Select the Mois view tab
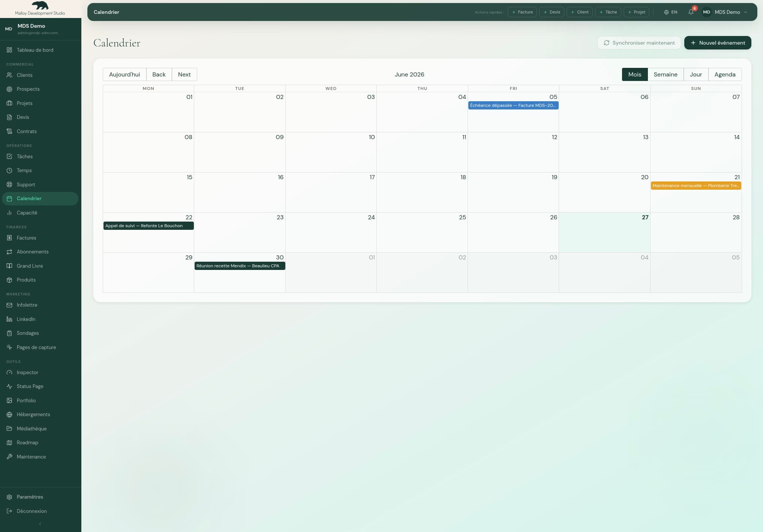Screen dimensions: 763x532 (635, 74)
